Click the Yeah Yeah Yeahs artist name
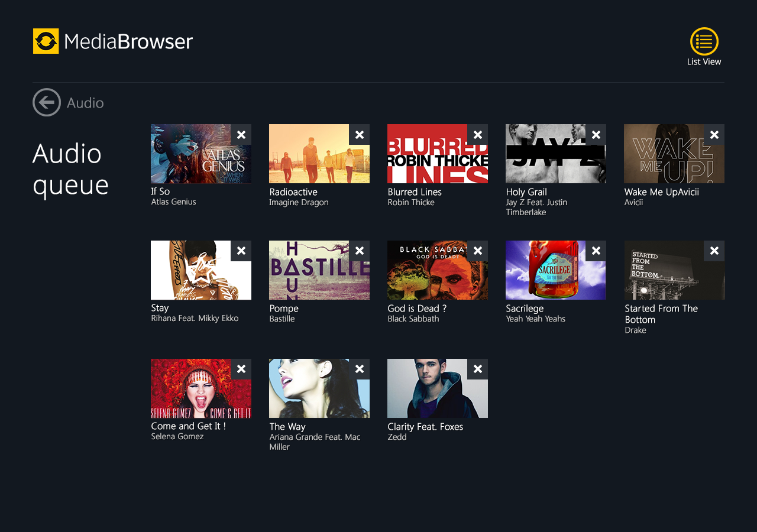757x532 pixels. point(535,319)
